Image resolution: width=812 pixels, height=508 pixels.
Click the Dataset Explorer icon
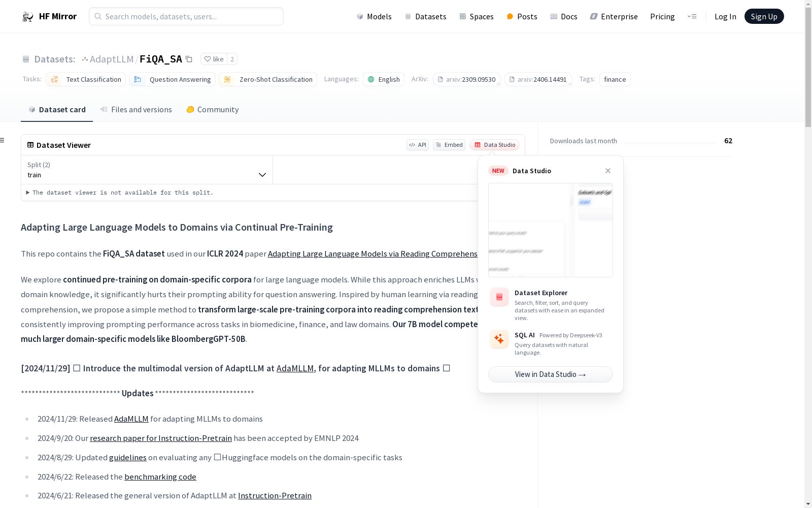[x=499, y=297]
